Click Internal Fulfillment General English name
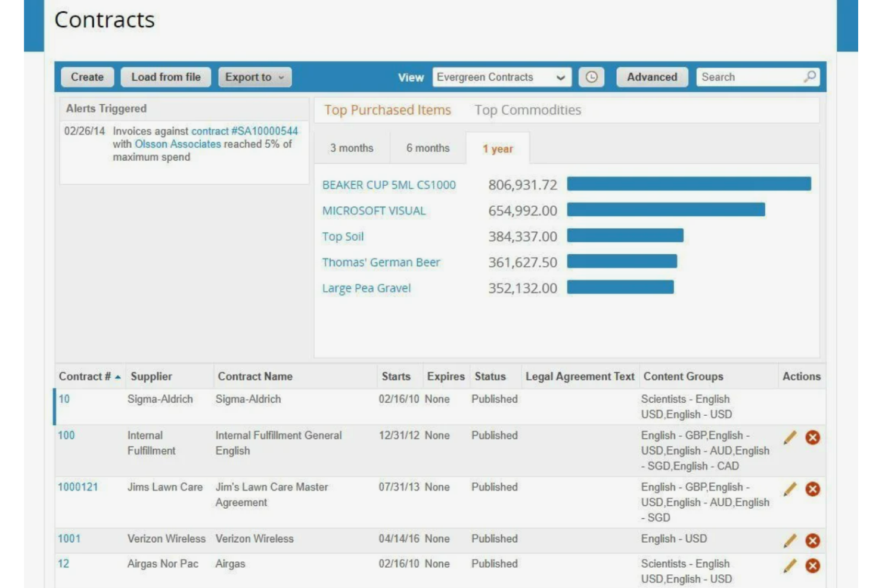The image size is (882, 588). 278,443
